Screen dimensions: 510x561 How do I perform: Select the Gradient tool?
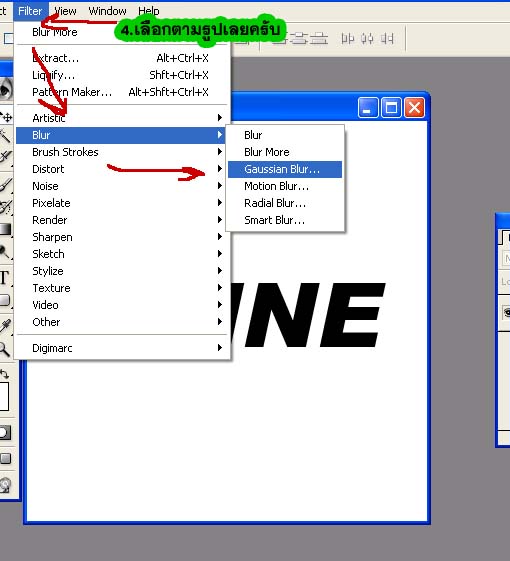(x=5, y=229)
